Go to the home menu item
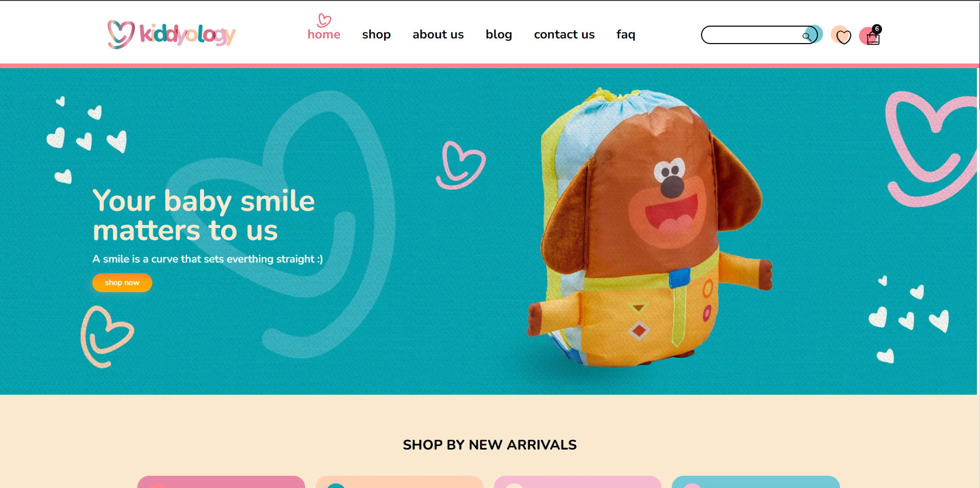Viewport: 980px width, 488px height. pos(324,34)
